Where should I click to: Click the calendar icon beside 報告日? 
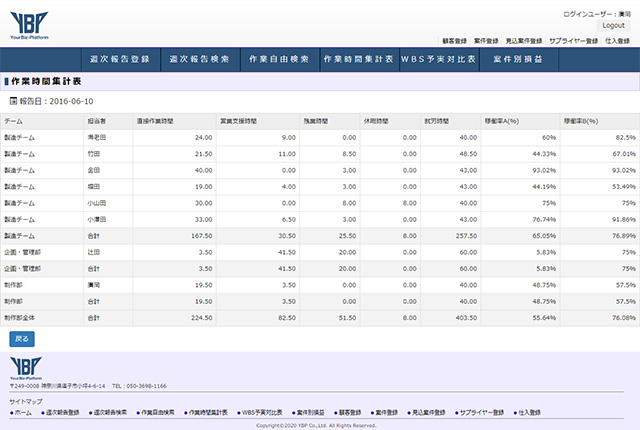point(13,102)
